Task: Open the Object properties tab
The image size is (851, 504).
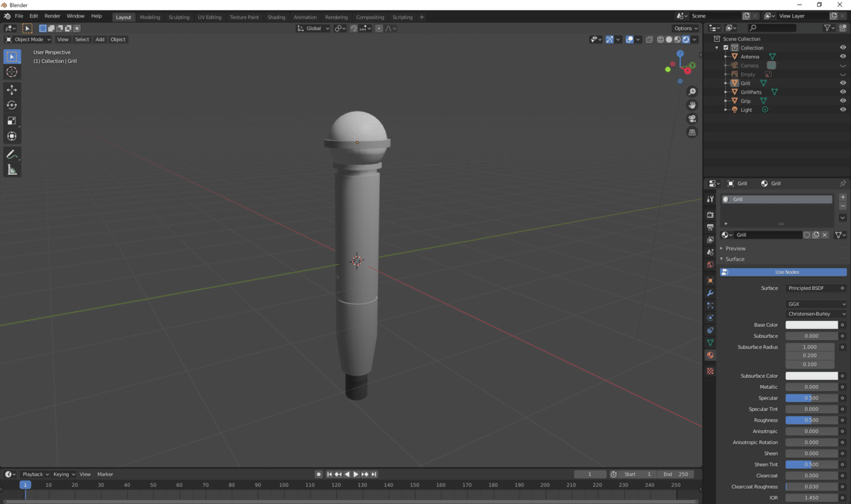Action: (710, 281)
